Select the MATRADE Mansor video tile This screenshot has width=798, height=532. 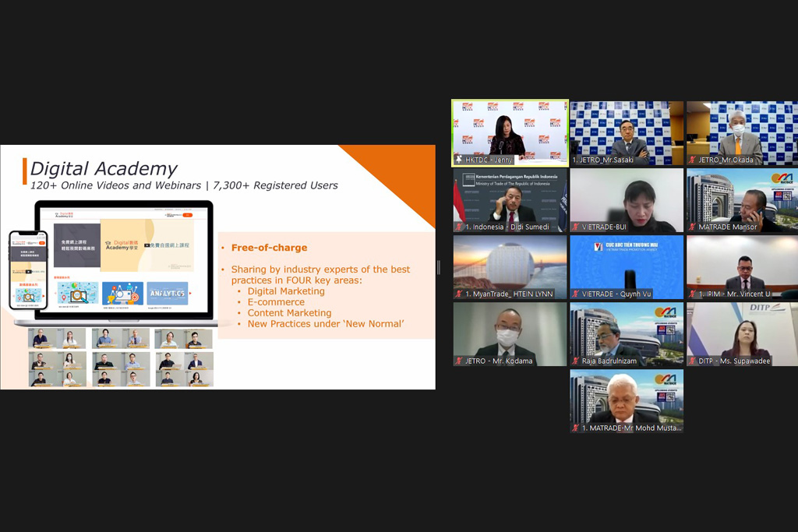742,200
